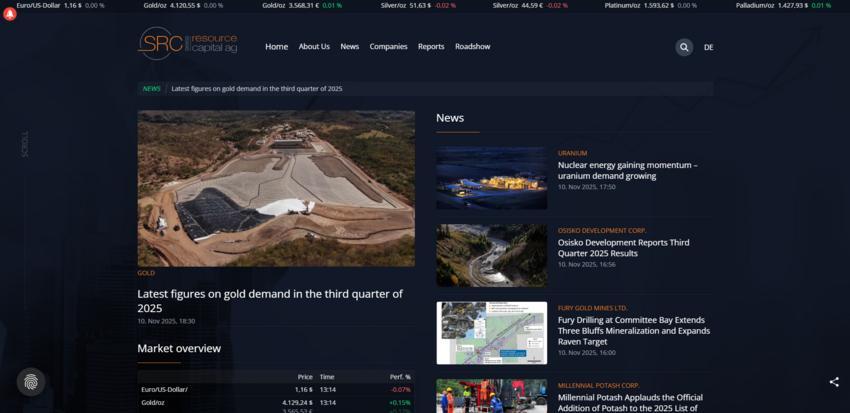Open the News menu item
The height and width of the screenshot is (413, 850).
pos(350,47)
